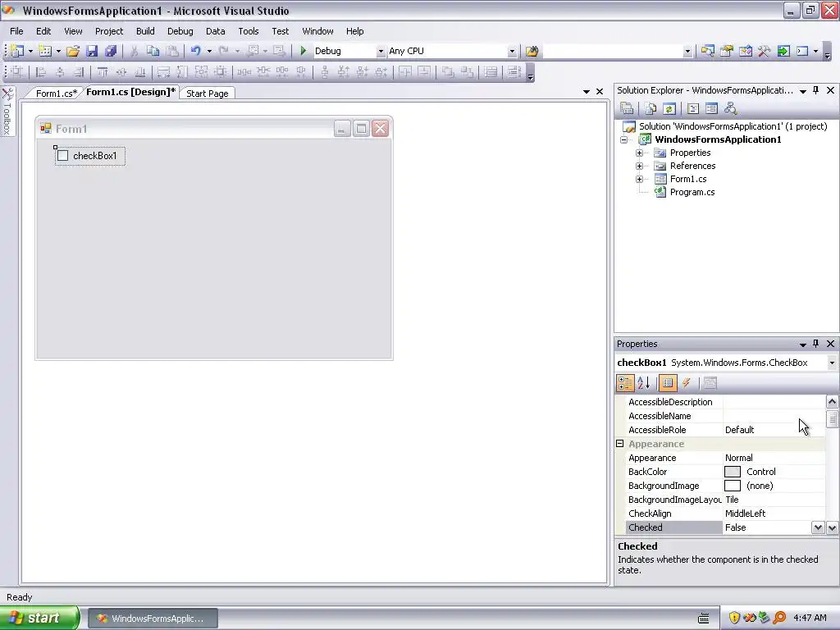Toggle the checkBox1 checkbox on the form
Viewport: 840px width, 630px height.
[63, 156]
